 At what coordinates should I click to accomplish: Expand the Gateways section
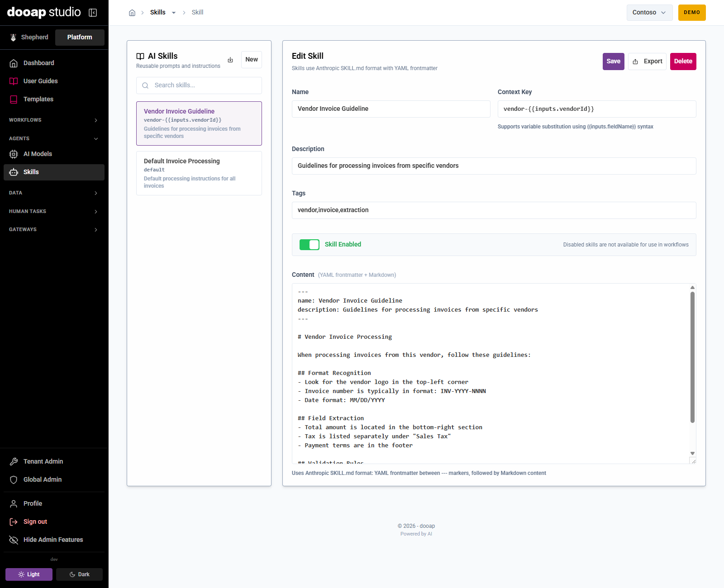tap(54, 230)
